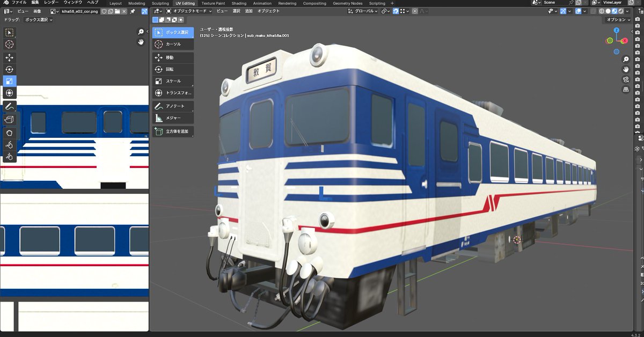
Task: Toggle perspective/orthographic grid gizmo
Action: (626, 90)
